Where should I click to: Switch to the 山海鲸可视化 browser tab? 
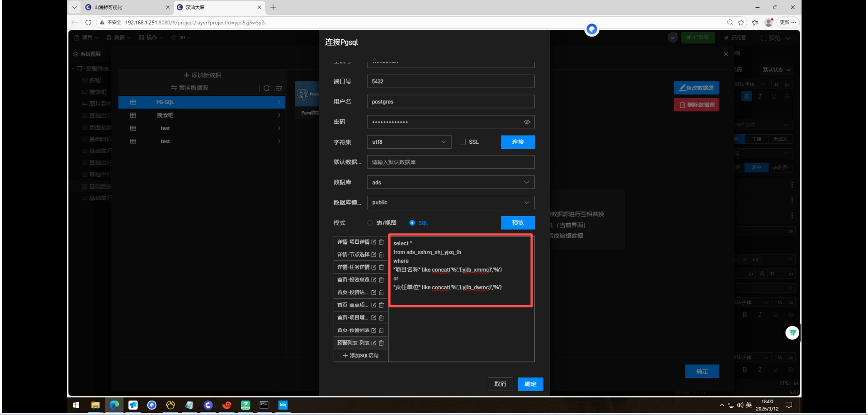pyautogui.click(x=122, y=7)
